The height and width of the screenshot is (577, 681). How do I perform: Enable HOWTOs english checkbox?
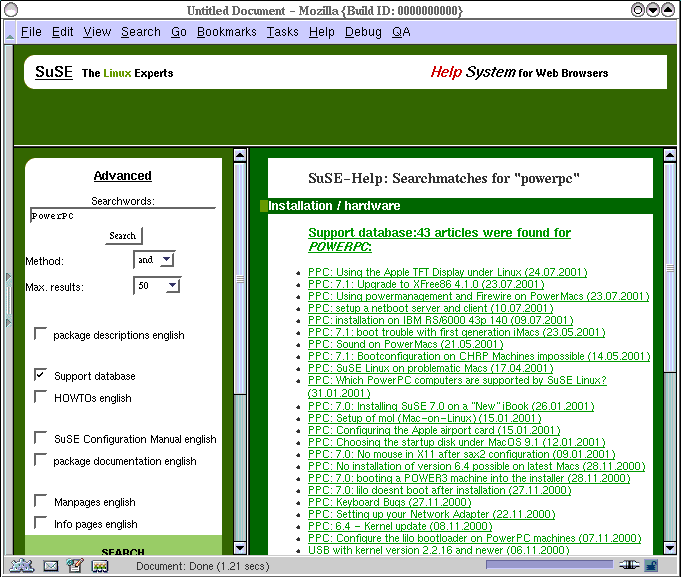pos(40,397)
